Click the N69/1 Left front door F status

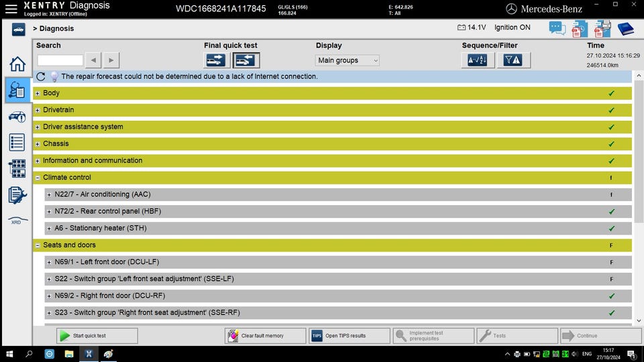pyautogui.click(x=612, y=262)
